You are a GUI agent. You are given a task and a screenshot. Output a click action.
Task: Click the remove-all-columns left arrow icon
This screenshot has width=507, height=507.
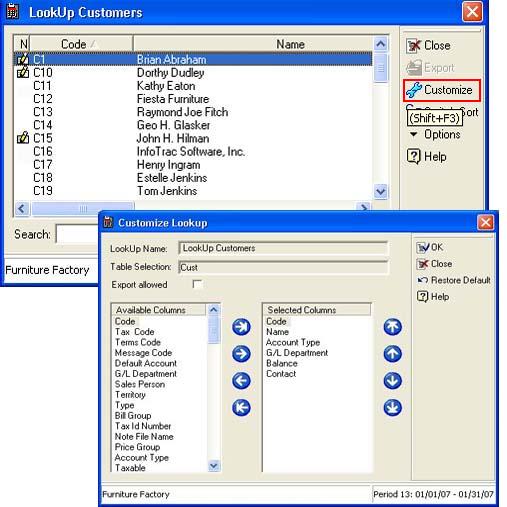(x=241, y=407)
